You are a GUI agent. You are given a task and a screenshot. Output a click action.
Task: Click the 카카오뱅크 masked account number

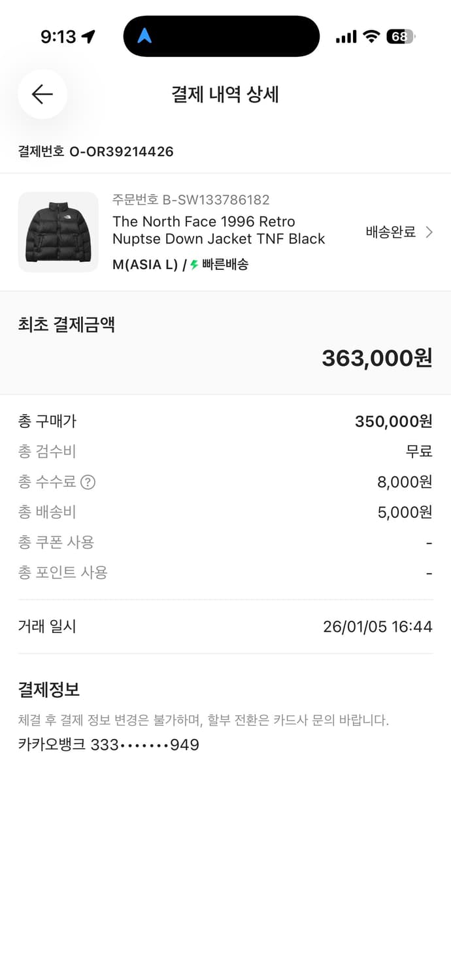108,745
